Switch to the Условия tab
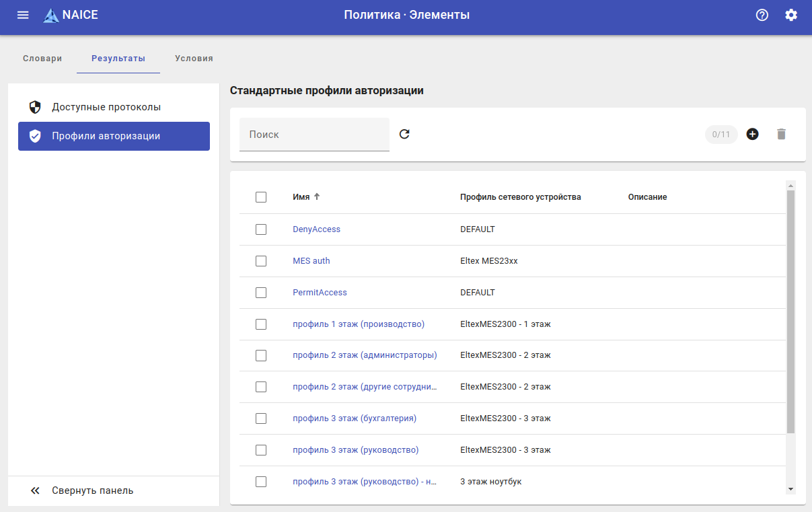812x512 pixels. click(194, 59)
